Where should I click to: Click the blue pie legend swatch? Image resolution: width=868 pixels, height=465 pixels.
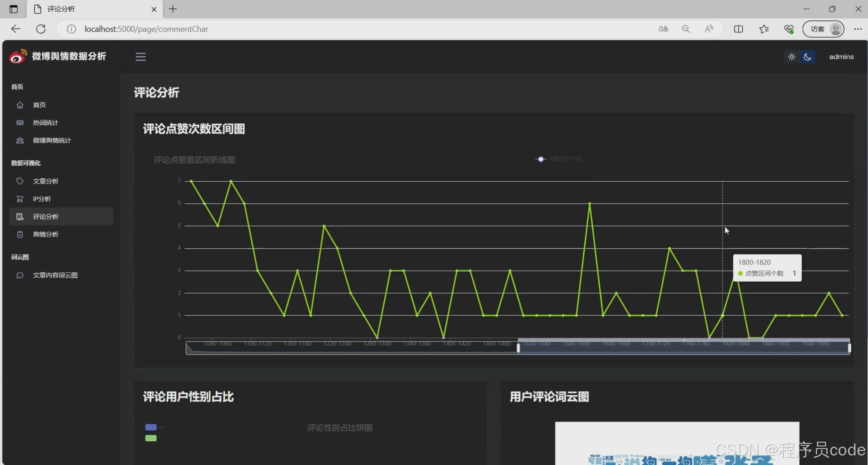click(x=151, y=427)
